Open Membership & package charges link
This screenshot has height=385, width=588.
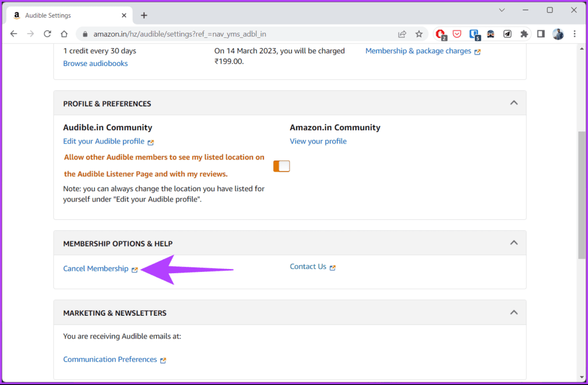[x=423, y=51]
